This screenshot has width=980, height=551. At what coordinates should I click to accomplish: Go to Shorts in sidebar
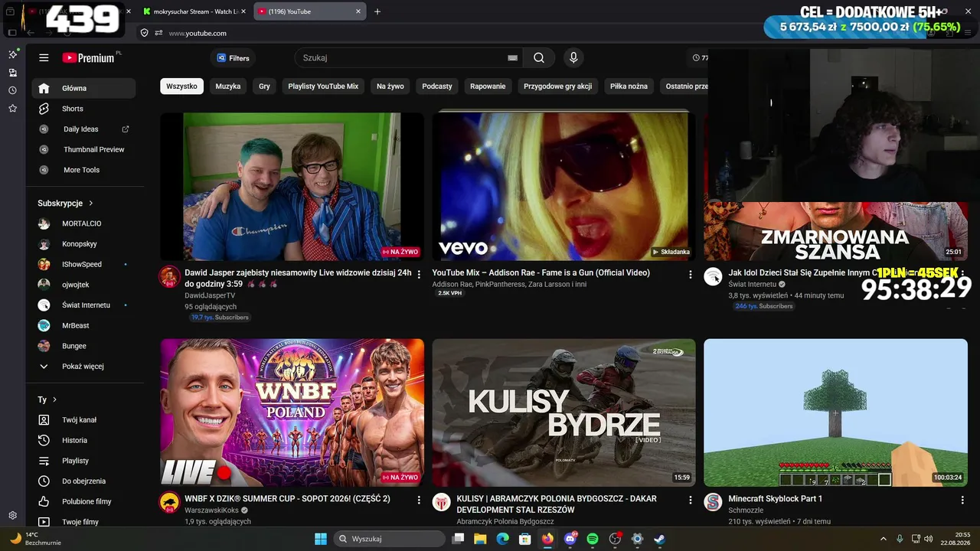pyautogui.click(x=83, y=109)
